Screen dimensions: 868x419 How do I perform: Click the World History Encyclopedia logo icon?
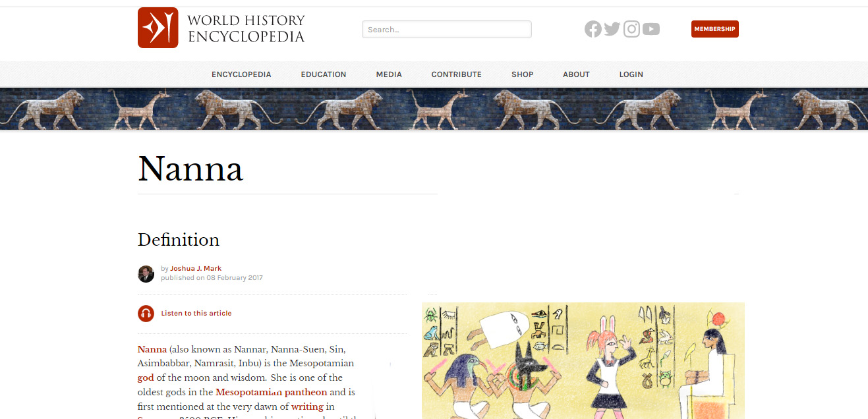coord(158,28)
